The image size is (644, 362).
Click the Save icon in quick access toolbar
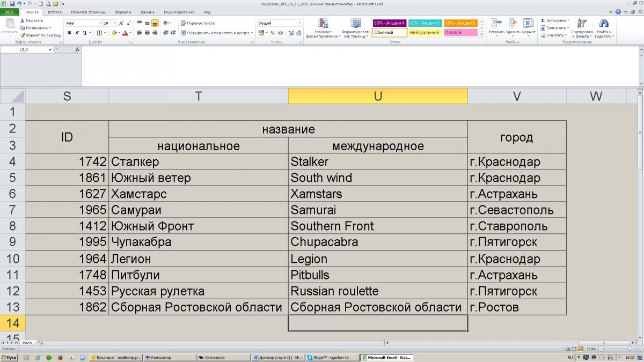point(12,4)
